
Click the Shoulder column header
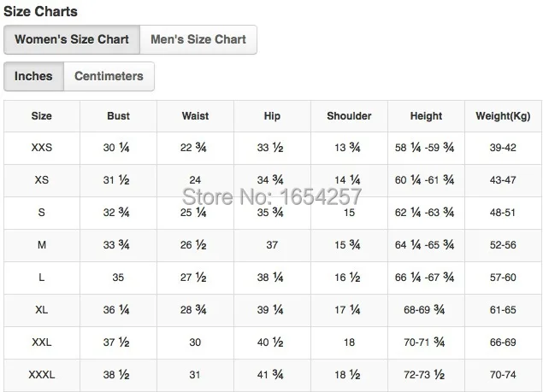click(x=349, y=116)
